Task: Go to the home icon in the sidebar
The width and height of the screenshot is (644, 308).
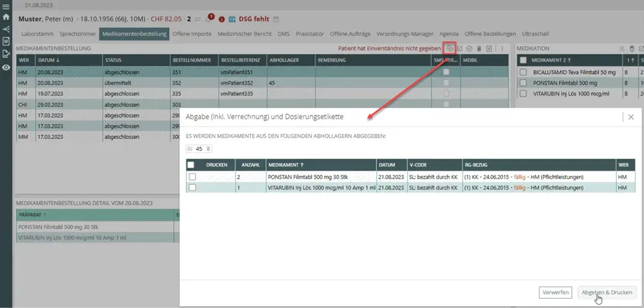Action: [6, 17]
